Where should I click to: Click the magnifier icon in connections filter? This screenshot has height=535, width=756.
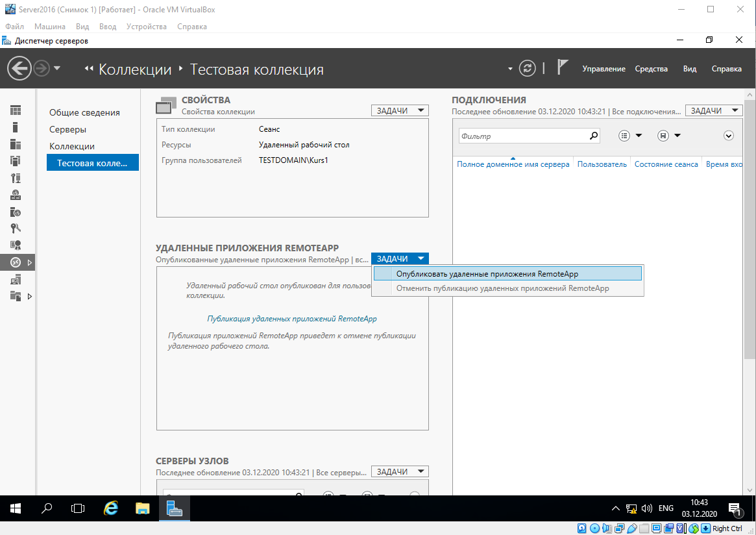pyautogui.click(x=593, y=136)
